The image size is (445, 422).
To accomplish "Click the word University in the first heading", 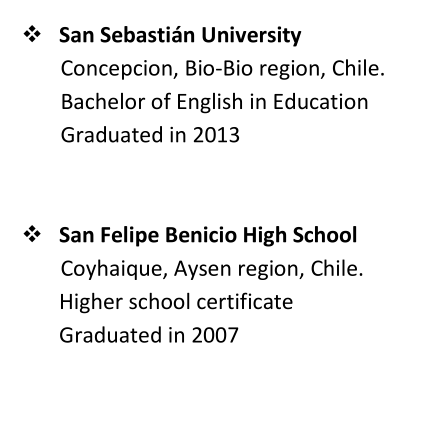I will (x=251, y=36).
